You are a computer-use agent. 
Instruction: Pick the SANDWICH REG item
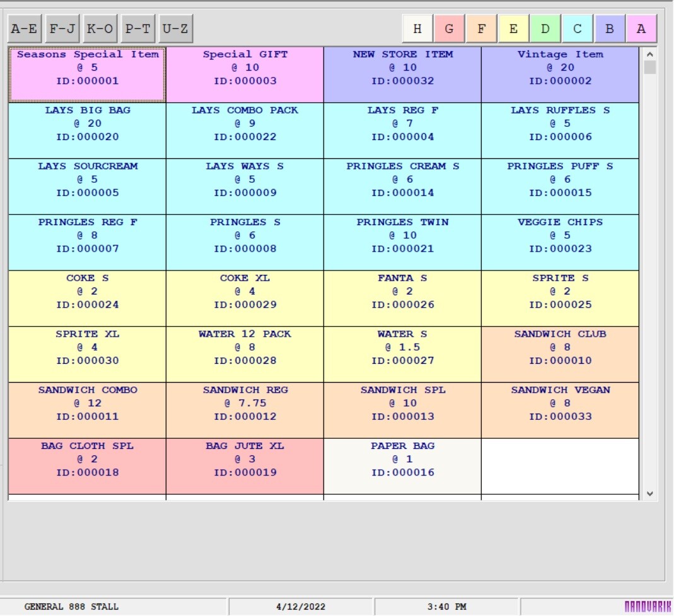point(245,410)
